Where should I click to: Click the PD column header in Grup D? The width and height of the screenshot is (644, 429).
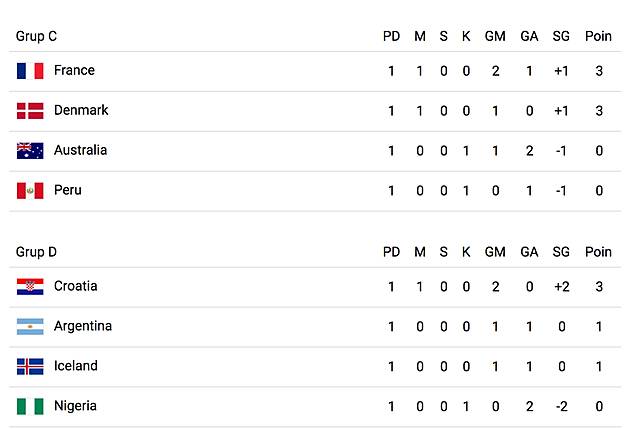coord(391,252)
